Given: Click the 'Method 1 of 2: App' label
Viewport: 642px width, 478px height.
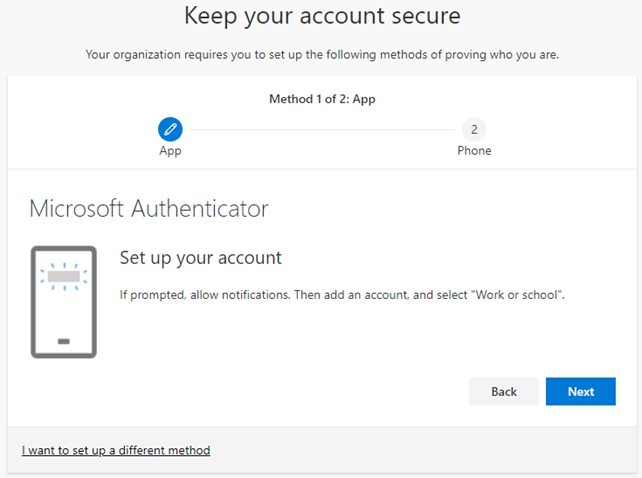Looking at the screenshot, I should pos(322,99).
